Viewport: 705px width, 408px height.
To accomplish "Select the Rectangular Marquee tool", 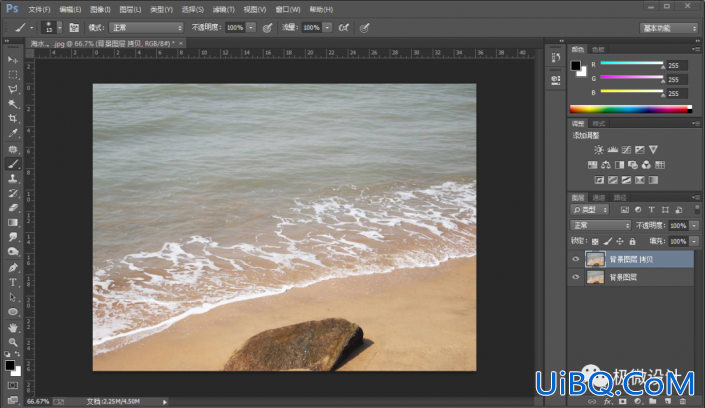I will click(x=13, y=74).
